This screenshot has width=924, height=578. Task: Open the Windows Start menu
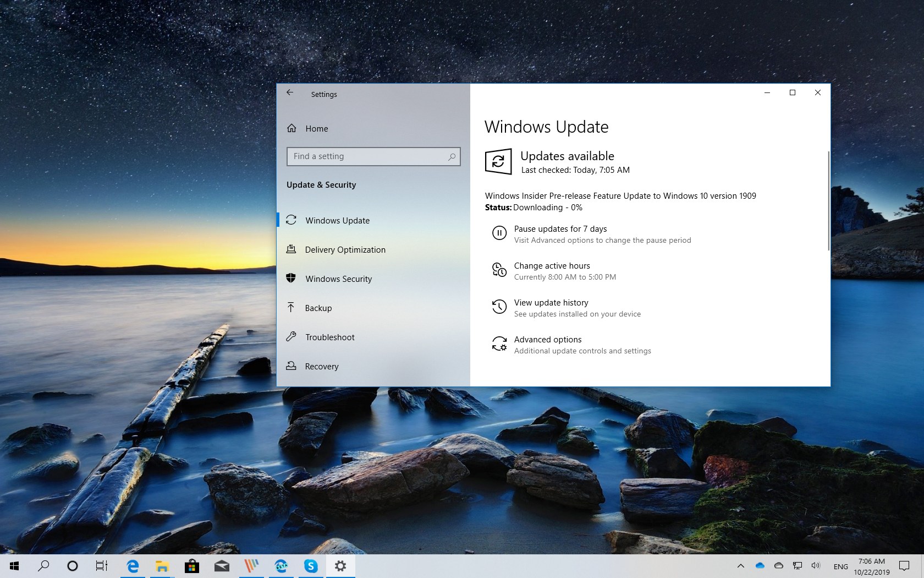[x=15, y=566]
